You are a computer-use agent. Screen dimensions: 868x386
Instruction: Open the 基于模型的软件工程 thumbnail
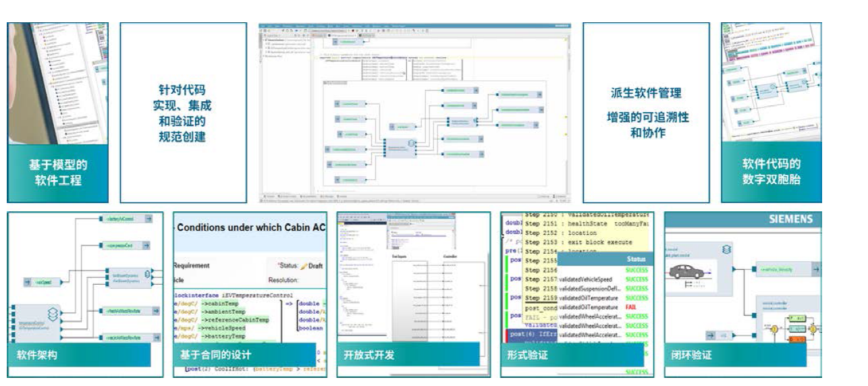[x=57, y=113]
